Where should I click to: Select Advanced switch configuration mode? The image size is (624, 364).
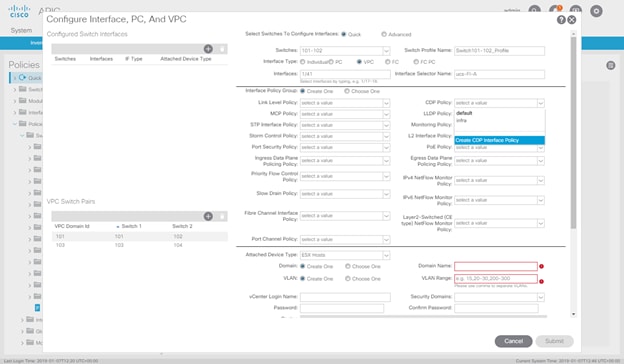click(x=384, y=34)
